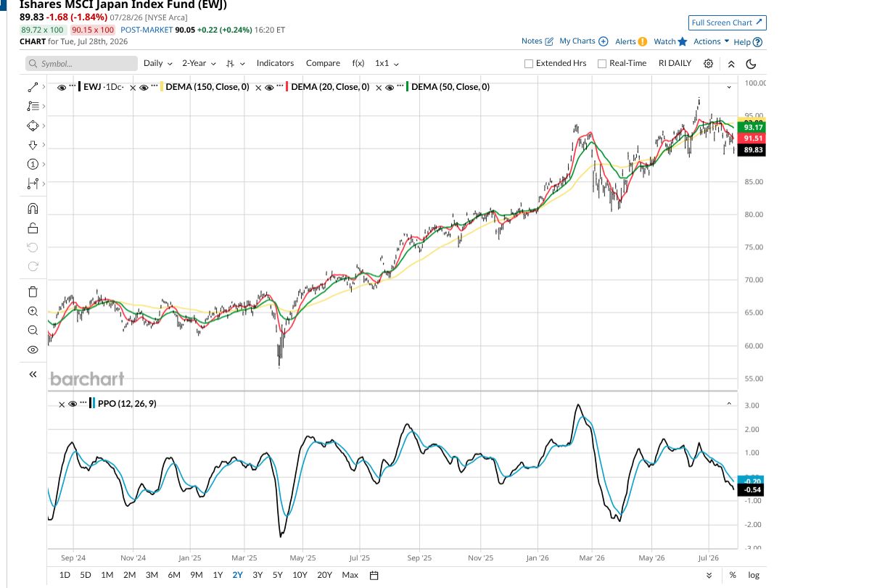
Task: Collapse the left drawing toolbar
Action: (33, 374)
